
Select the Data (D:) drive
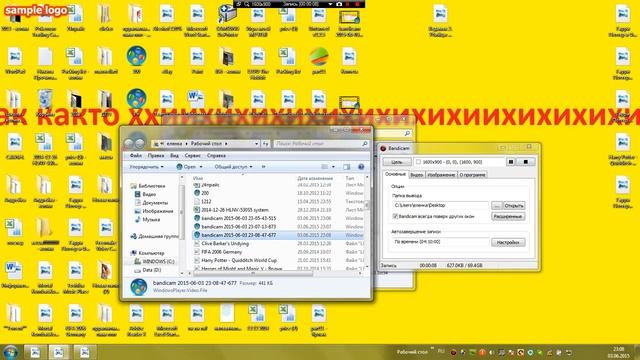(x=151, y=270)
